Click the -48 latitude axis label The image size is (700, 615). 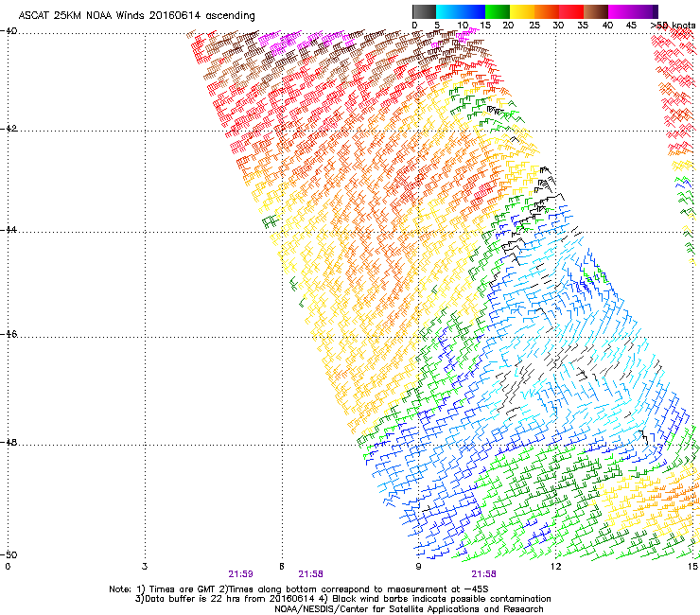(x=9, y=442)
